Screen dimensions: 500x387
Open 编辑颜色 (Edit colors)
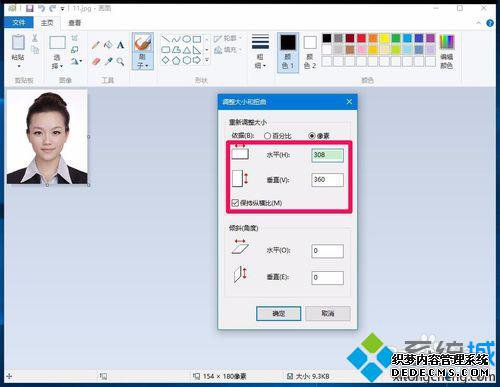[446, 52]
